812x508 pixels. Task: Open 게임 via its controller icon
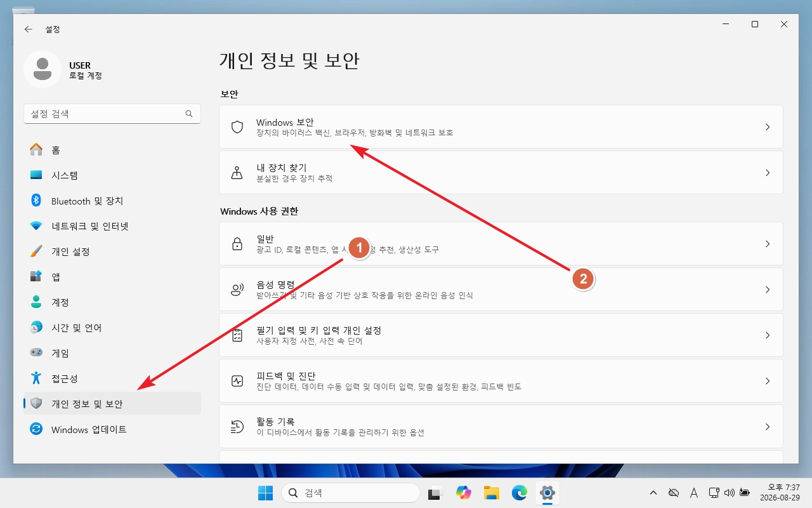(36, 353)
